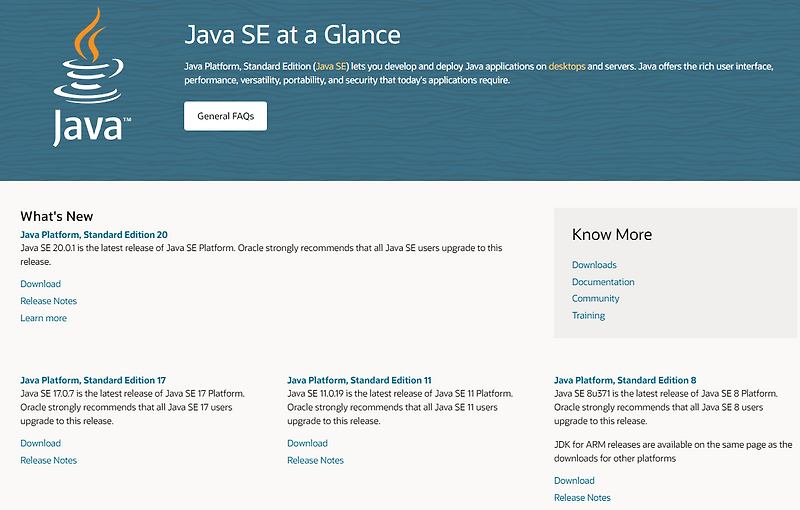800x510 pixels.
Task: Download Java SE 20 release
Action: coord(40,284)
